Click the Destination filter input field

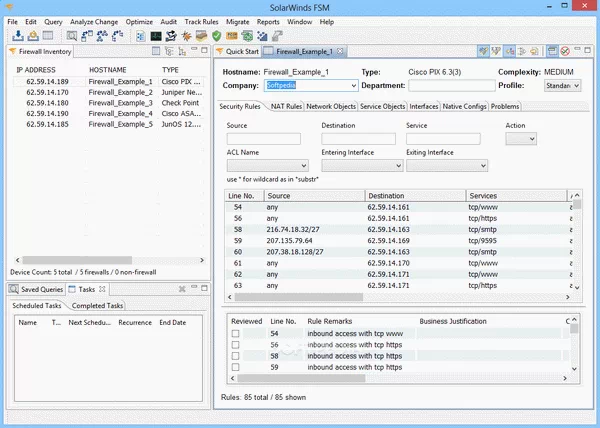pos(359,139)
